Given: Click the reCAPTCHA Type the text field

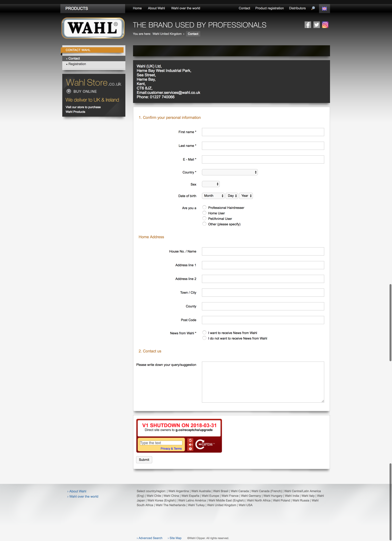Looking at the screenshot, I should 161,443.
